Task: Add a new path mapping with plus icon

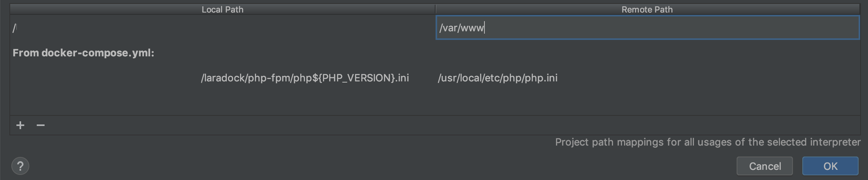Action: tap(20, 125)
